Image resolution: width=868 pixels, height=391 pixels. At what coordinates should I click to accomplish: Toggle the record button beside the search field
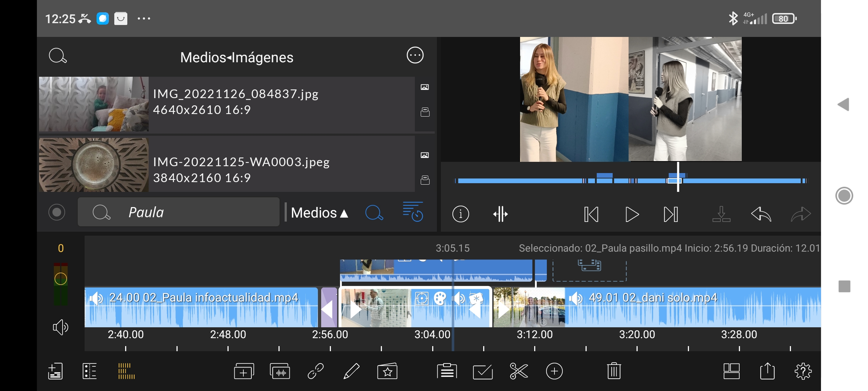pyautogui.click(x=57, y=212)
